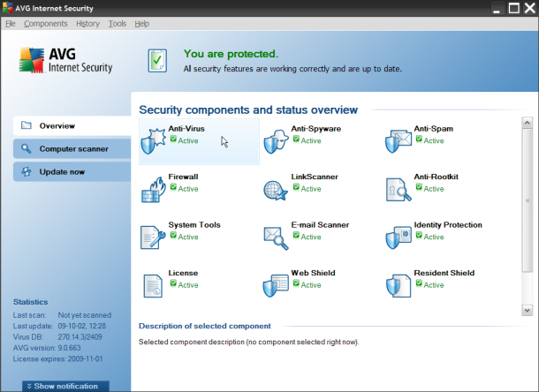Viewport: 539px width, 392px height.
Task: Maximize the AVG window
Action: pyautogui.click(x=514, y=8)
